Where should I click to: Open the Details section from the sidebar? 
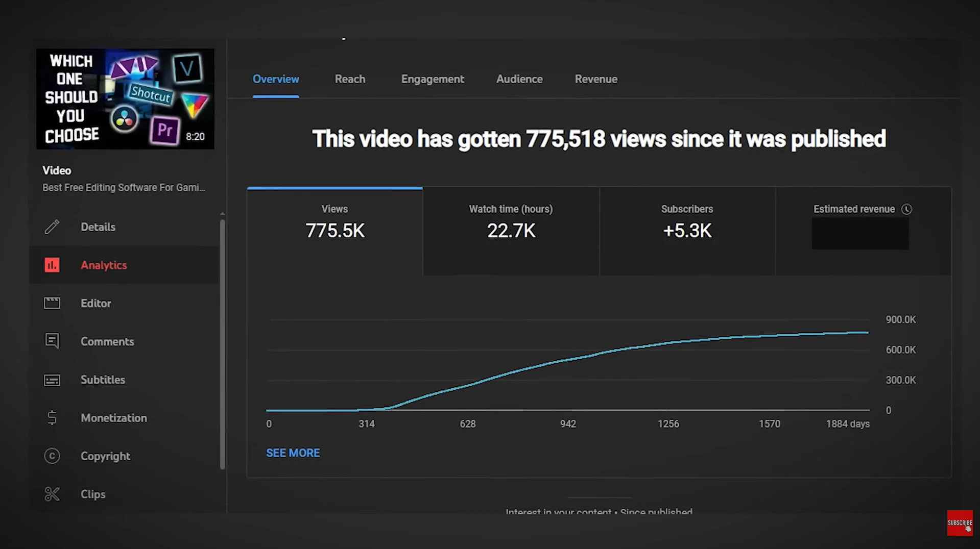(52, 227)
